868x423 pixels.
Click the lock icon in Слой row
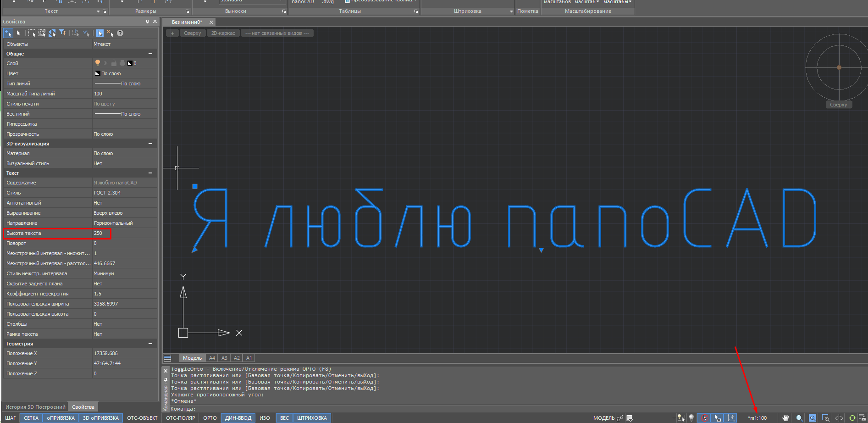(x=114, y=63)
